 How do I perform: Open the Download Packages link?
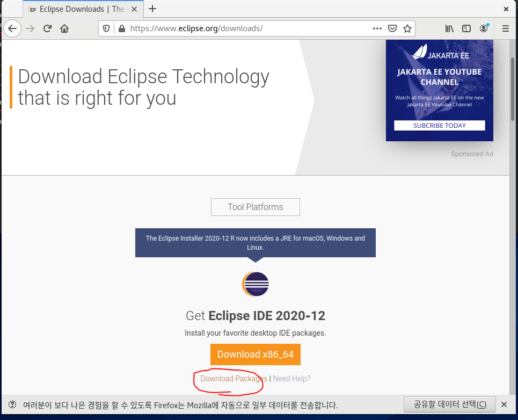point(234,379)
